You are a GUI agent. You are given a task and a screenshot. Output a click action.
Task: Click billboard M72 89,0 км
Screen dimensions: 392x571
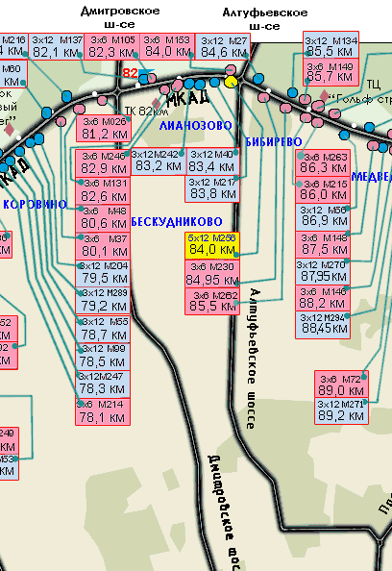341,385
